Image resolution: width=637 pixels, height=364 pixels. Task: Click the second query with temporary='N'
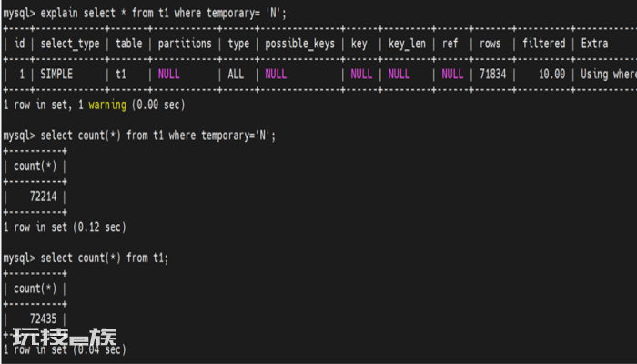pos(139,136)
